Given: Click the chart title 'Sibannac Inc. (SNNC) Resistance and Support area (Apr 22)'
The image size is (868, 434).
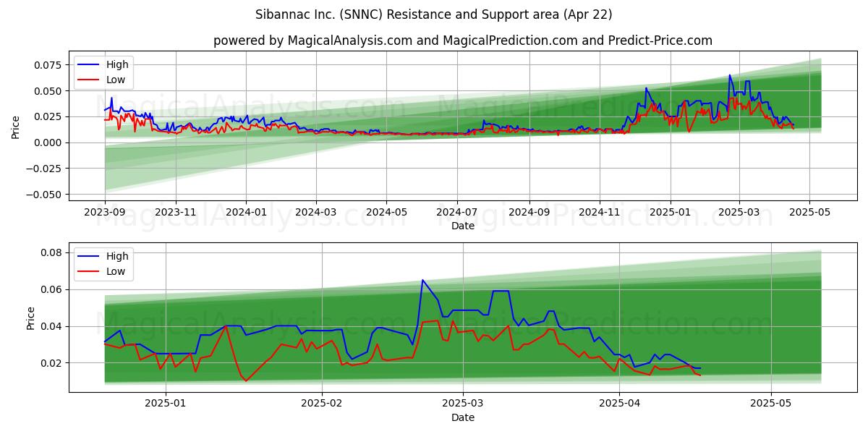Looking at the screenshot, I should pyautogui.click(x=434, y=14).
